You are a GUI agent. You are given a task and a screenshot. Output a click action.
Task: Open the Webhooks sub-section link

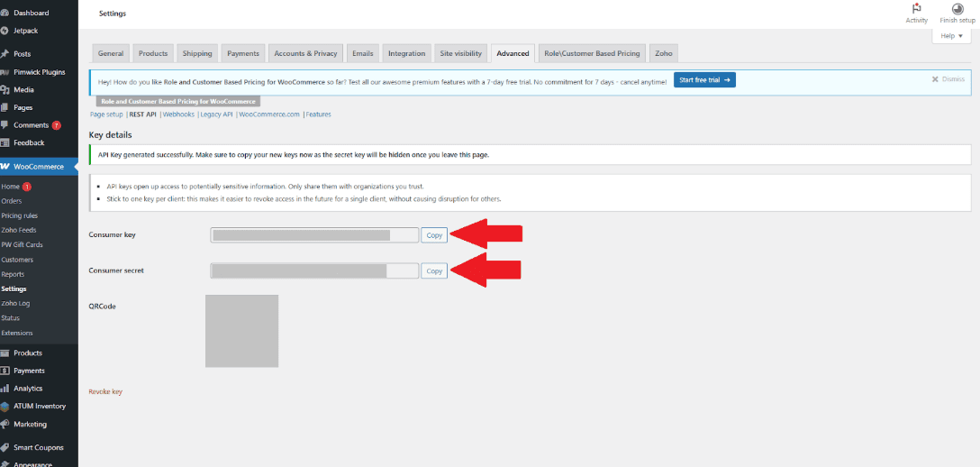pyautogui.click(x=178, y=114)
